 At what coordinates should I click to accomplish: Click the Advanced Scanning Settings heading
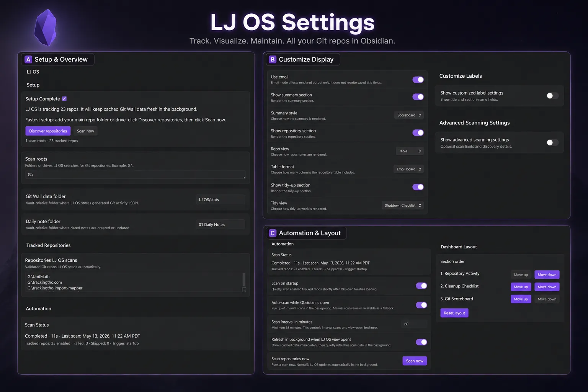tap(474, 123)
